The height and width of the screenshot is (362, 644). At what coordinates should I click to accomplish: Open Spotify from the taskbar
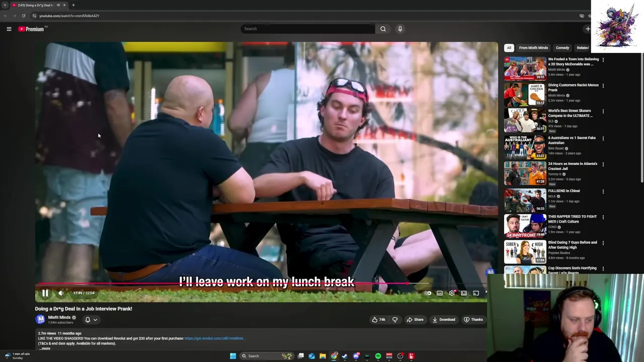pos(378,356)
